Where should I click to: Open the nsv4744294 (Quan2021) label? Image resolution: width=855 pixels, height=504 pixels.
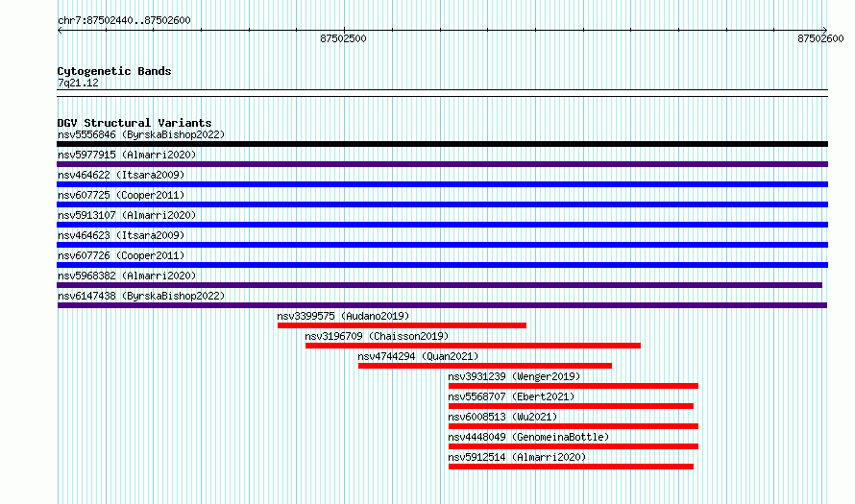418,356
